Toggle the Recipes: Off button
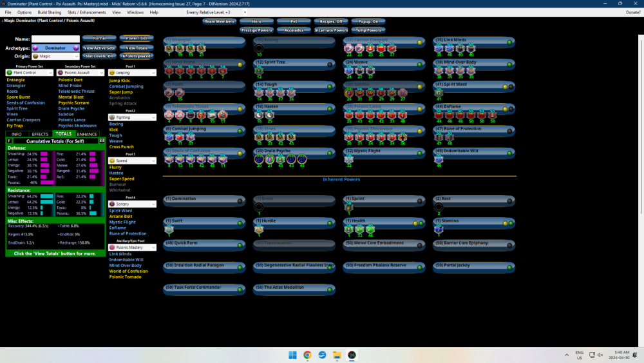 pos(331,21)
